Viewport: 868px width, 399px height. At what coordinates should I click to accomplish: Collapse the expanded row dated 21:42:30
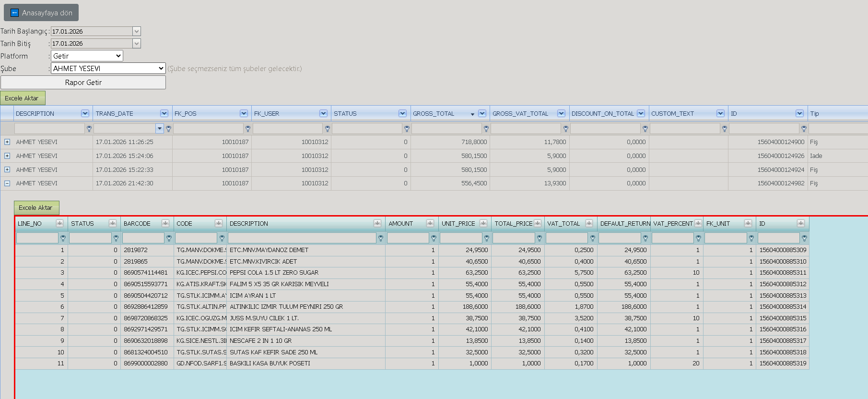[7, 183]
